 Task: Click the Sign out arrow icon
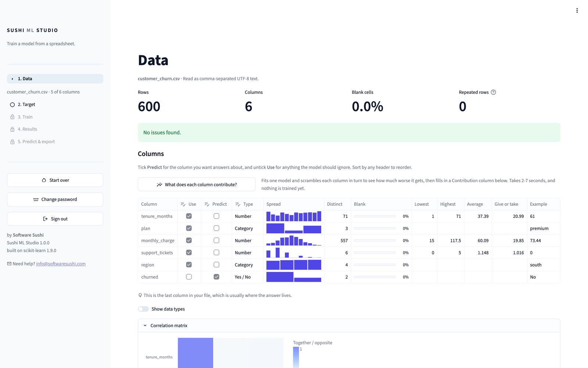[x=46, y=219]
